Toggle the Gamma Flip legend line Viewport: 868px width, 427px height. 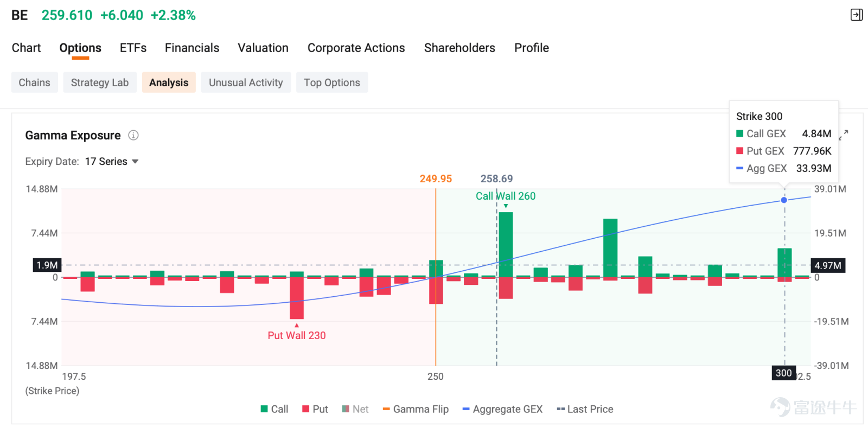coord(416,409)
